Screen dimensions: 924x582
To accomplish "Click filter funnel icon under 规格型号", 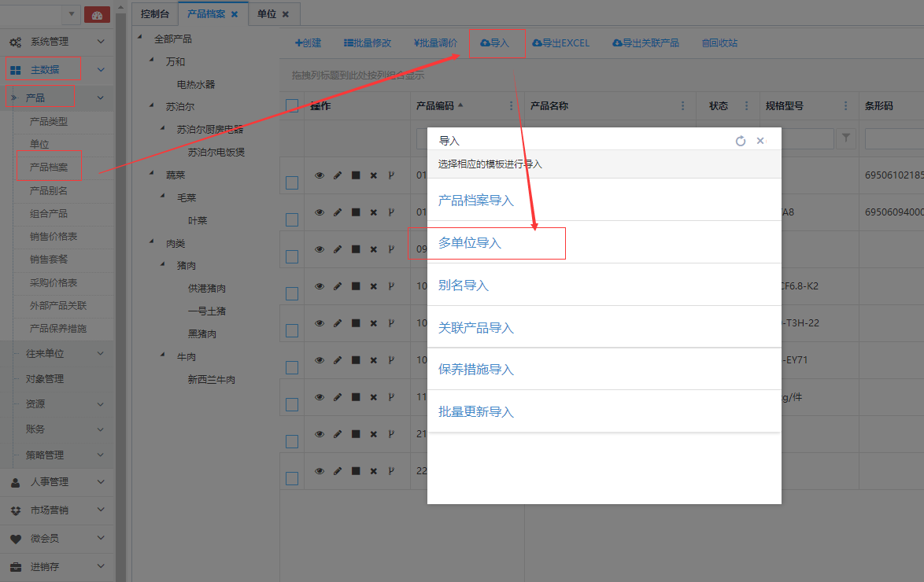I will [x=846, y=138].
